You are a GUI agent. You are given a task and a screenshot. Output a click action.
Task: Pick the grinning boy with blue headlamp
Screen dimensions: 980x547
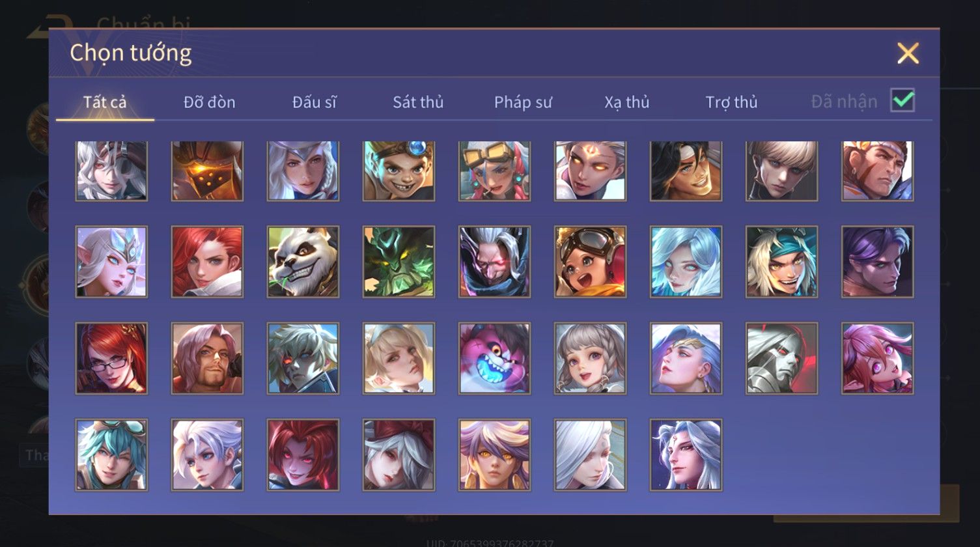click(399, 171)
